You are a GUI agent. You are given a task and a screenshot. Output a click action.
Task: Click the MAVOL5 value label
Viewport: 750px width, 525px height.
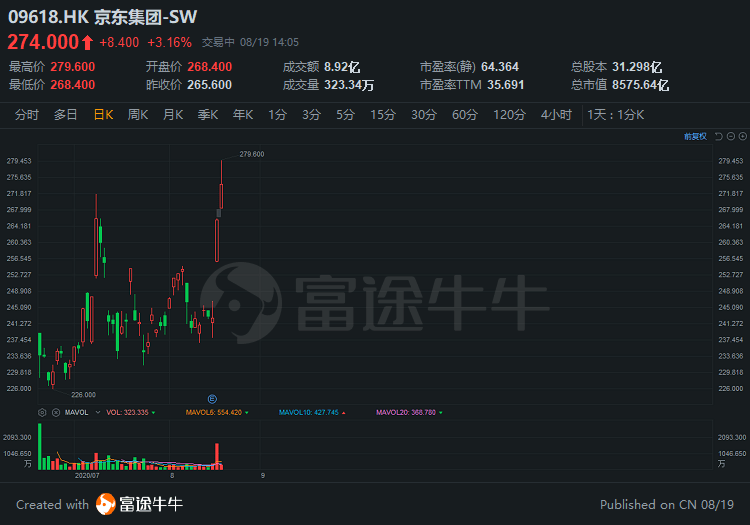217,412
